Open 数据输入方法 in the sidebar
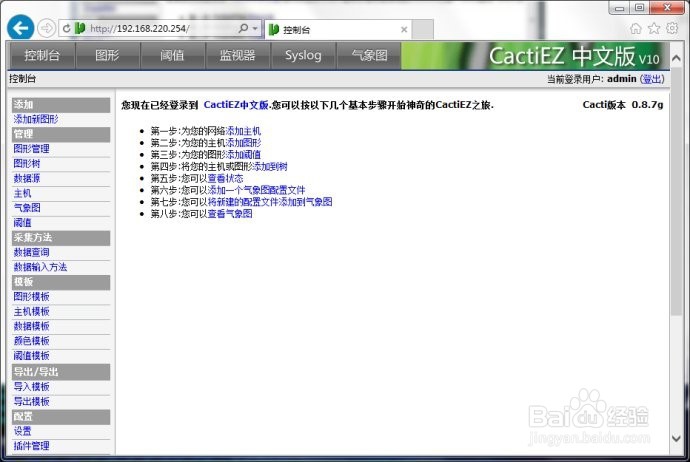This screenshot has height=462, width=690. pos(40,267)
